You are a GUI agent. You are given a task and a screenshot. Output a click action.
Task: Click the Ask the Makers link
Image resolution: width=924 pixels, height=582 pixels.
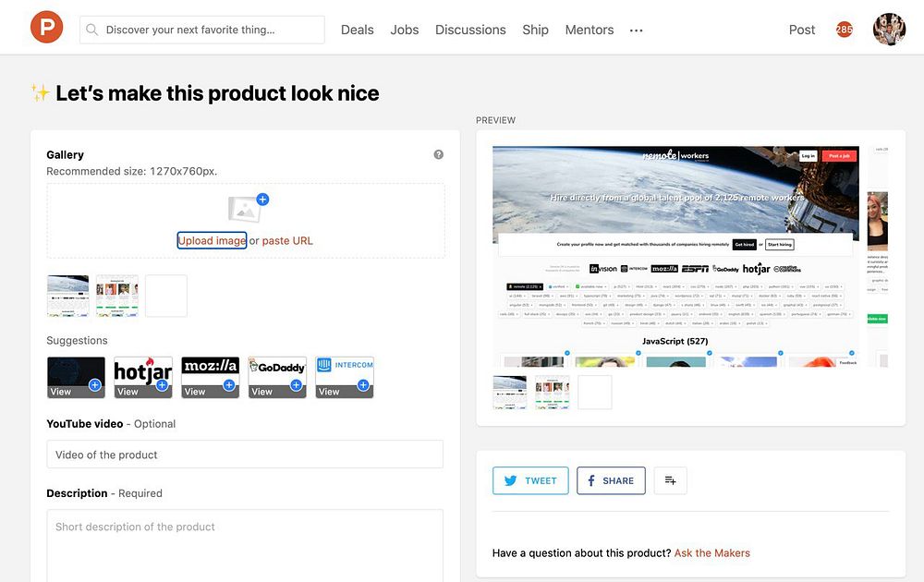pyautogui.click(x=711, y=553)
